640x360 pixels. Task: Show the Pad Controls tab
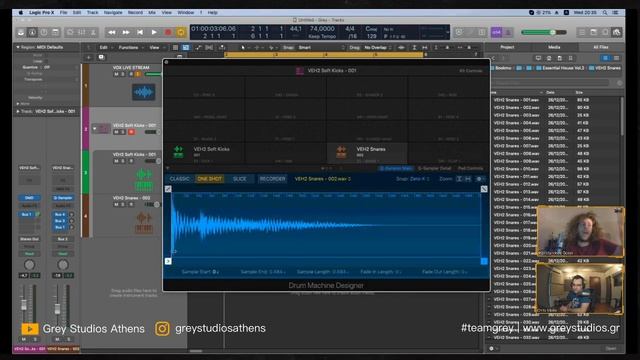pos(470,168)
